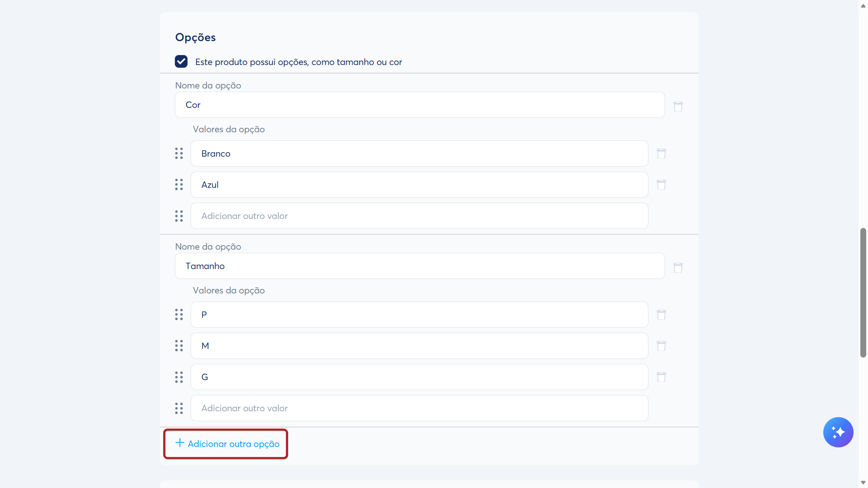Focus the Tamanho option name field
868x488 pixels.
tap(419, 266)
